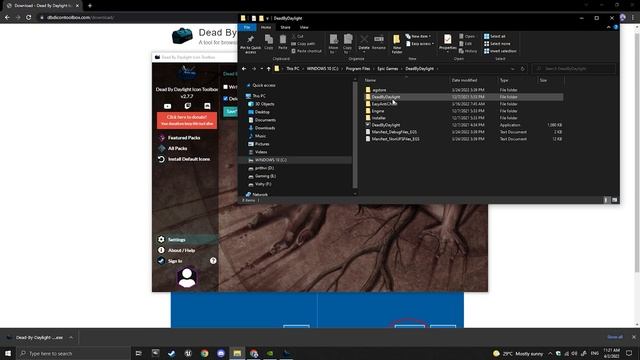Click the Copy to ribbon icon
This screenshot has height=360, width=640.
[348, 44]
